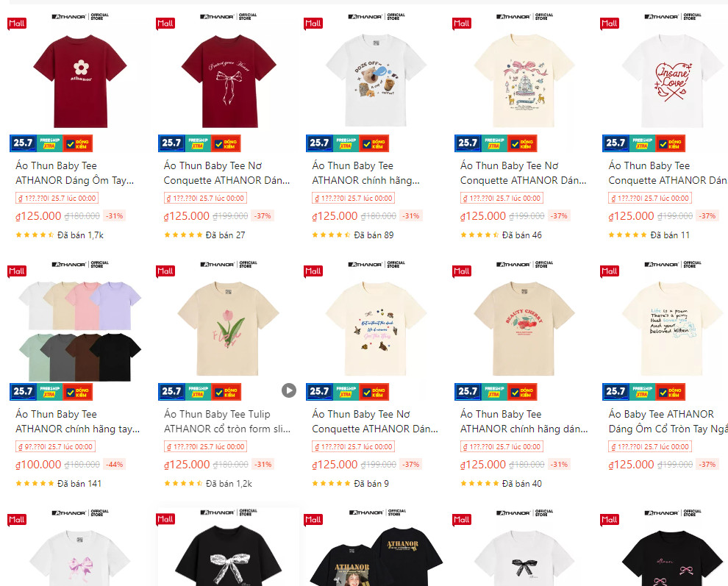
Task: Open the 'Doze Off' white tee image
Action: tap(376, 82)
